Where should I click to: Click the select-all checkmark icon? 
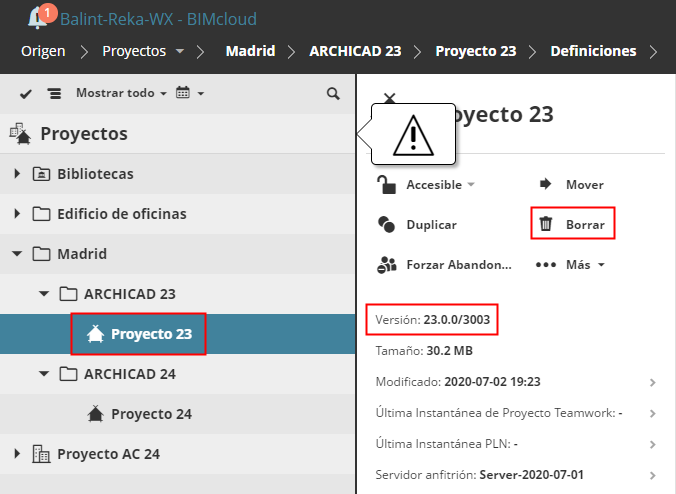26,94
